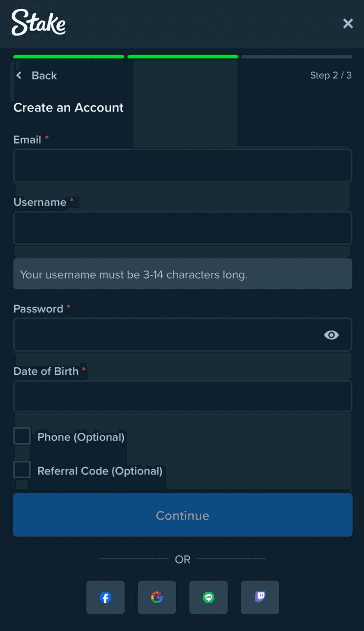Sign up with LINE icon

pos(208,597)
